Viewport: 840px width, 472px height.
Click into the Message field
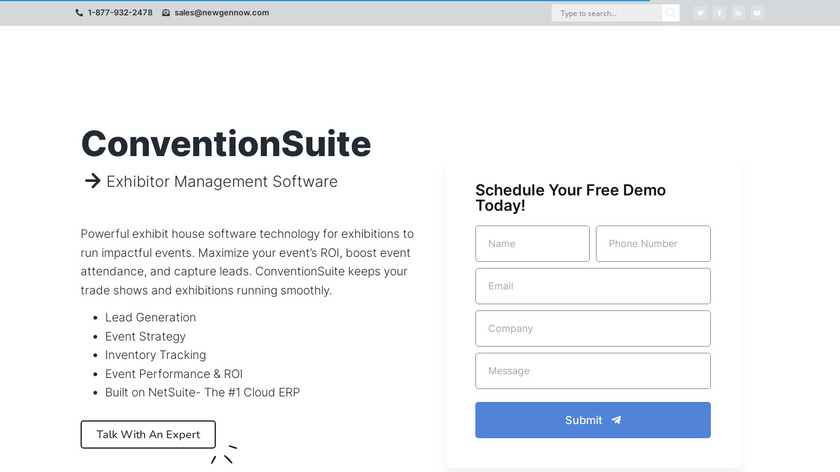pyautogui.click(x=592, y=371)
